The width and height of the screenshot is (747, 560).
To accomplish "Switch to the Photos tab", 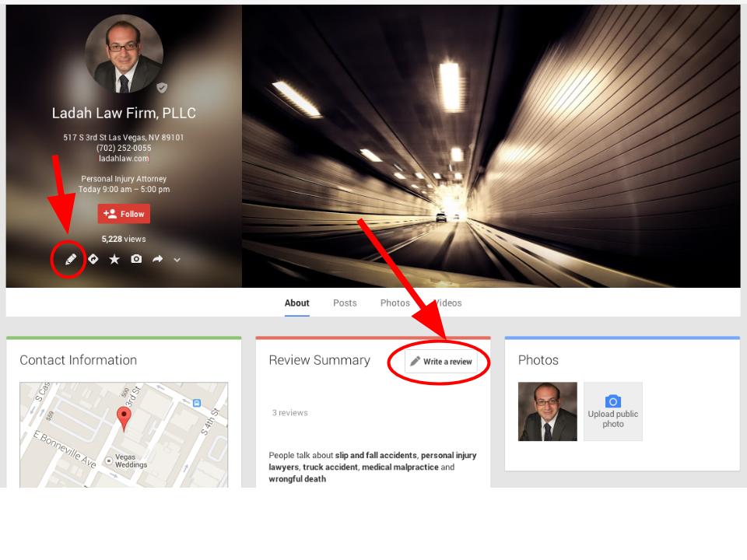I will click(395, 303).
